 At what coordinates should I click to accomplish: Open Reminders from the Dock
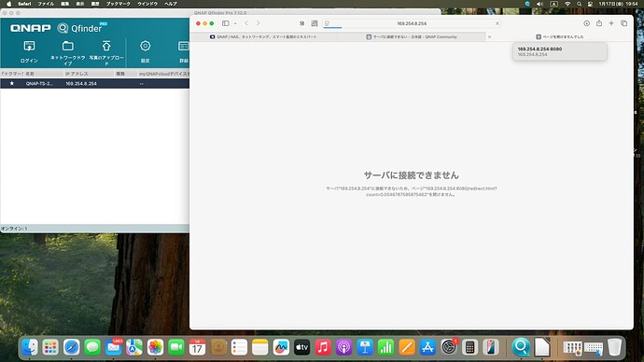[239, 347]
